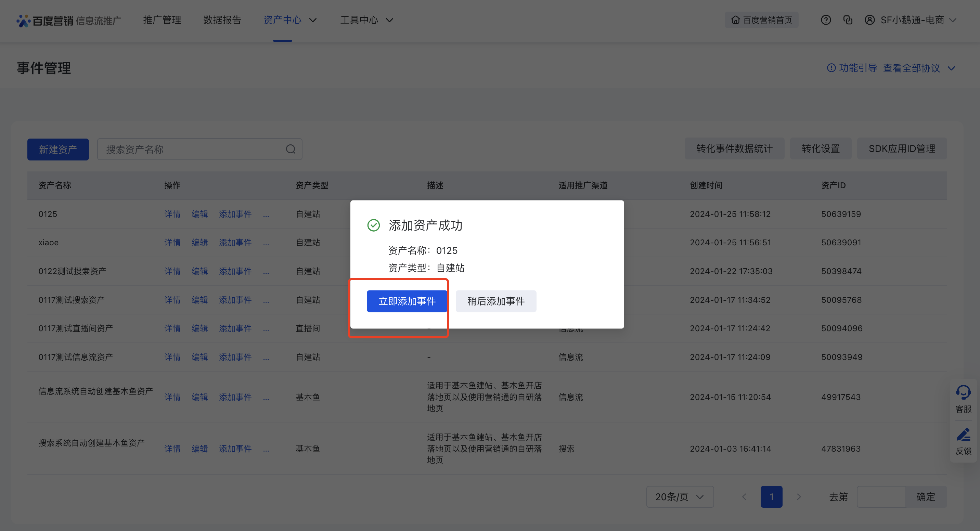Image resolution: width=980 pixels, height=531 pixels.
Task: Click the 添加资产成功 dialog title
Action: [x=425, y=225]
